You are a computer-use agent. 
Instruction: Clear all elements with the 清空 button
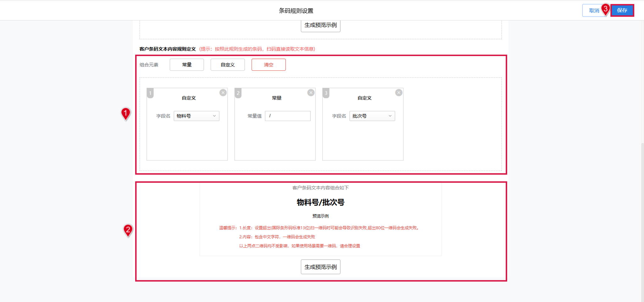pos(269,65)
